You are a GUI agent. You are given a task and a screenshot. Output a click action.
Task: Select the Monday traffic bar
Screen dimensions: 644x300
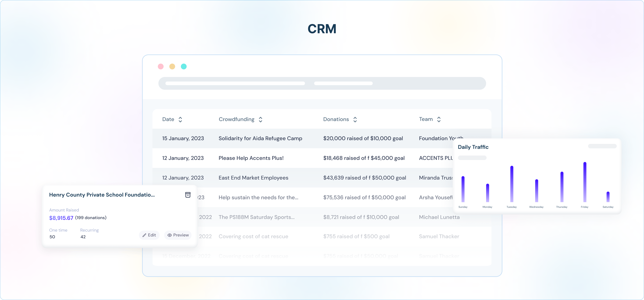487,193
